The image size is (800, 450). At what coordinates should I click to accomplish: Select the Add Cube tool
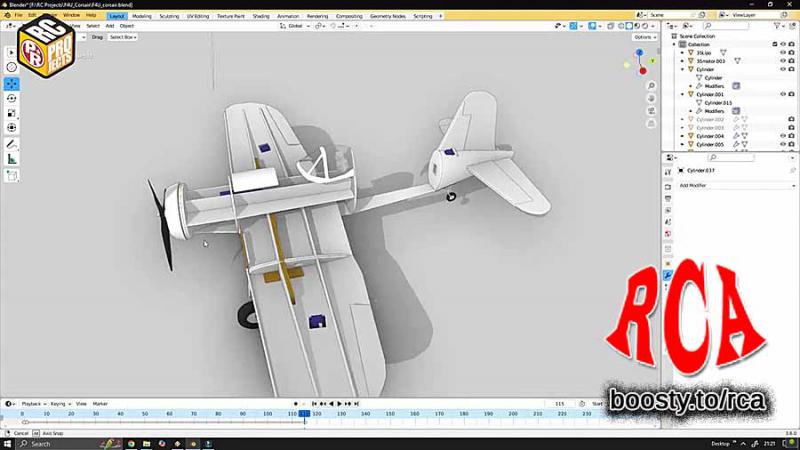(12, 176)
